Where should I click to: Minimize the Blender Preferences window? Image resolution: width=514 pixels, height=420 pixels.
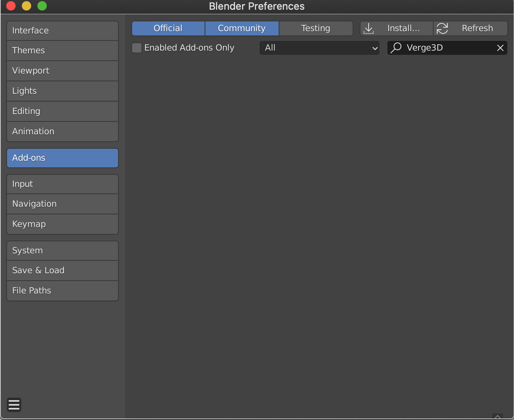click(x=26, y=6)
